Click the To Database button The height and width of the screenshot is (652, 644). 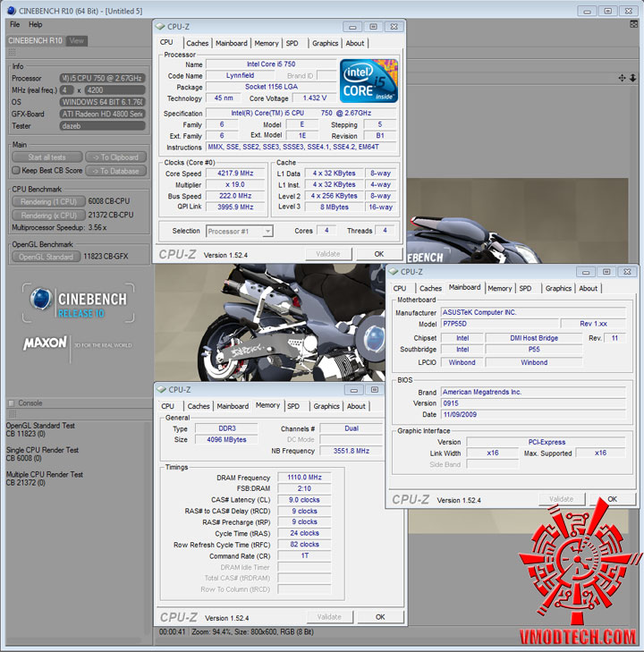(x=116, y=171)
